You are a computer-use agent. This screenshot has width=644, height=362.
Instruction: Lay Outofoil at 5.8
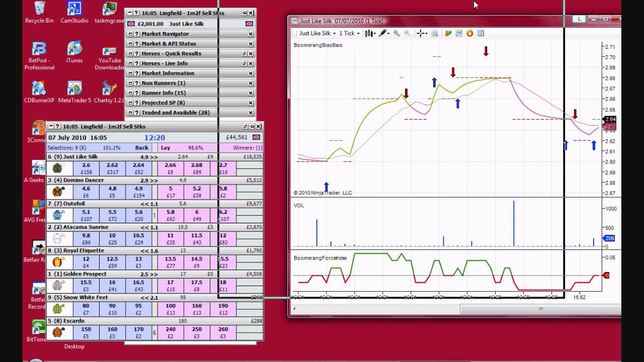tap(171, 215)
